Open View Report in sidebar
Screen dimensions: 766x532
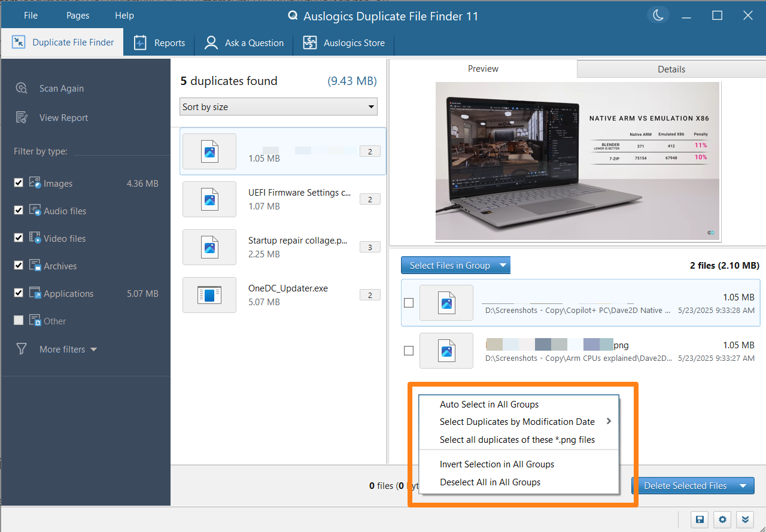click(63, 118)
